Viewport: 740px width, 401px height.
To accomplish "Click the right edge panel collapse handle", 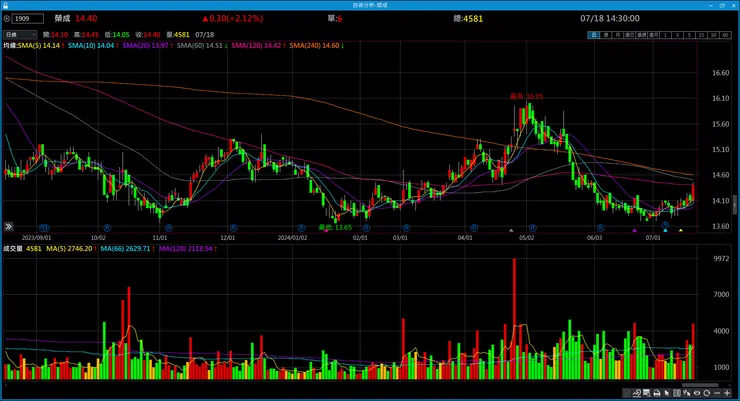I will tap(735, 205).
